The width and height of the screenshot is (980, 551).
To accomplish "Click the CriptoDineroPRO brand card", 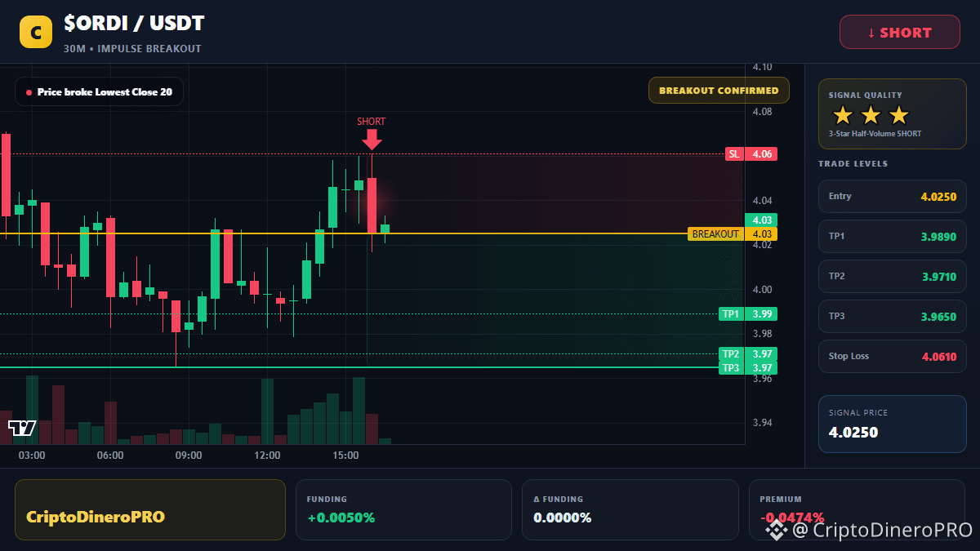I will (150, 509).
